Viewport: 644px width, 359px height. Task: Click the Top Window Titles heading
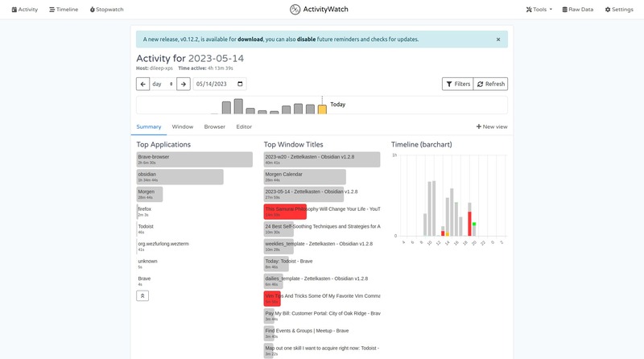[293, 145]
